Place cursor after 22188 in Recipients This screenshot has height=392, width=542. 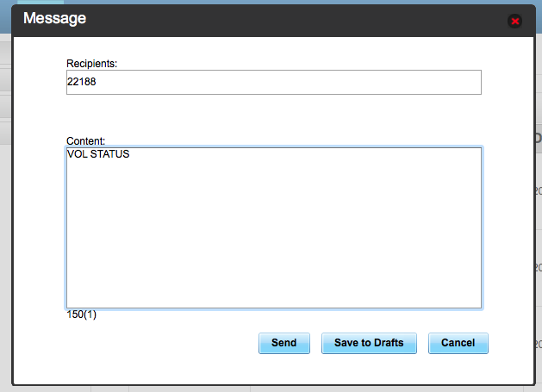(x=97, y=82)
